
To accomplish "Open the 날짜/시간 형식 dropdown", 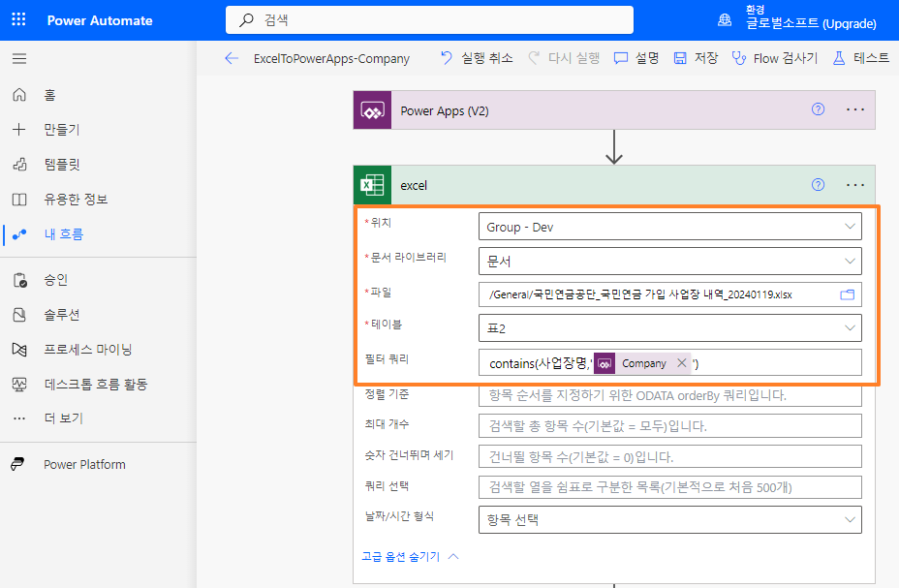I will 669,520.
